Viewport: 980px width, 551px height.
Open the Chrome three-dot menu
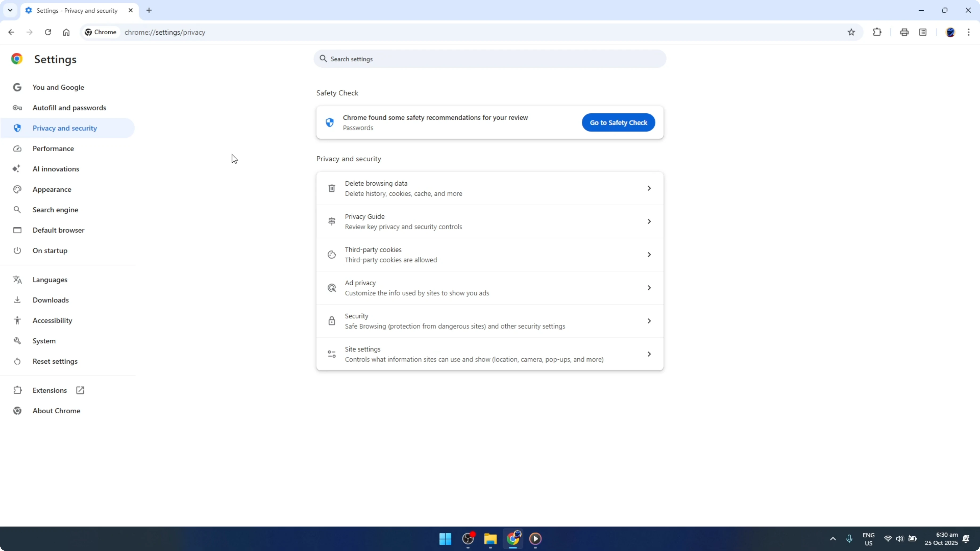click(969, 32)
